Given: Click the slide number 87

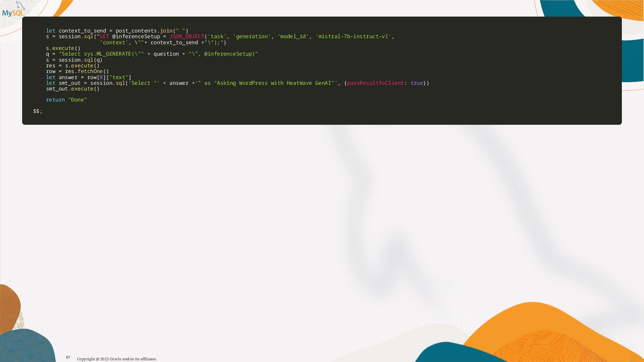Looking at the screenshot, I should coord(68,357).
